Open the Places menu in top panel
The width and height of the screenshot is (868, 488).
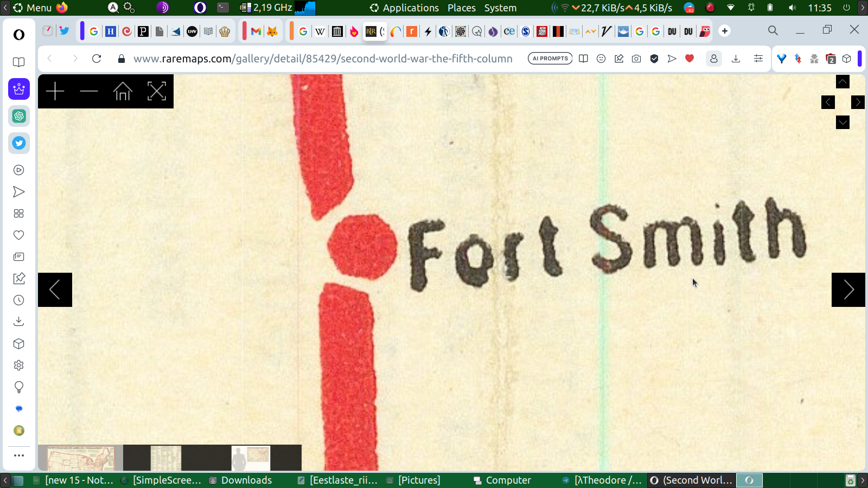click(462, 8)
